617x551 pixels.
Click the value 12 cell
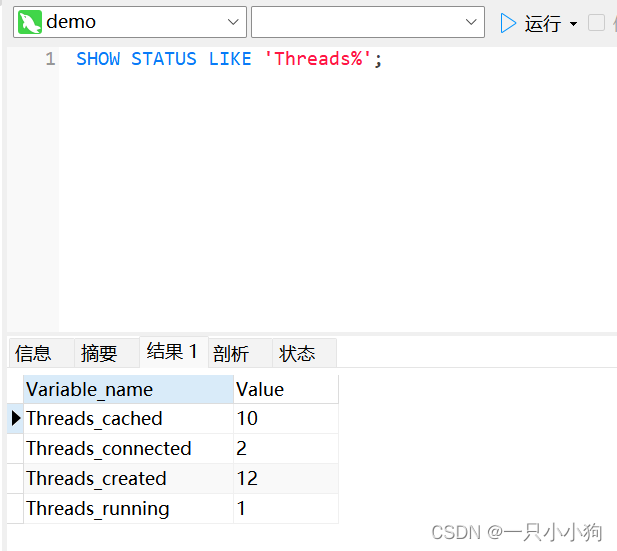(x=286, y=479)
